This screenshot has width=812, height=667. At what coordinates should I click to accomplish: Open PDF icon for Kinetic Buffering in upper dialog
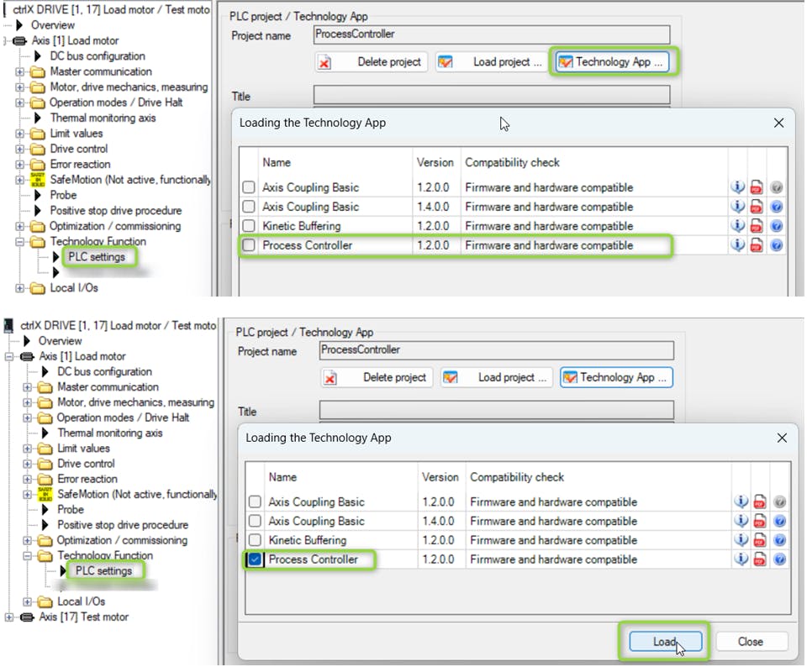757,226
